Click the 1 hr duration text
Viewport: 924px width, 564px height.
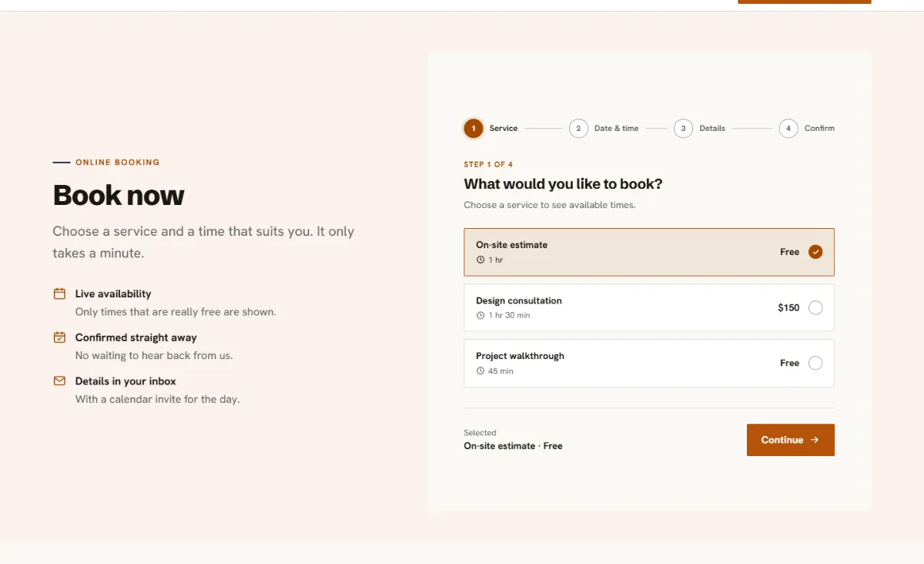click(495, 260)
